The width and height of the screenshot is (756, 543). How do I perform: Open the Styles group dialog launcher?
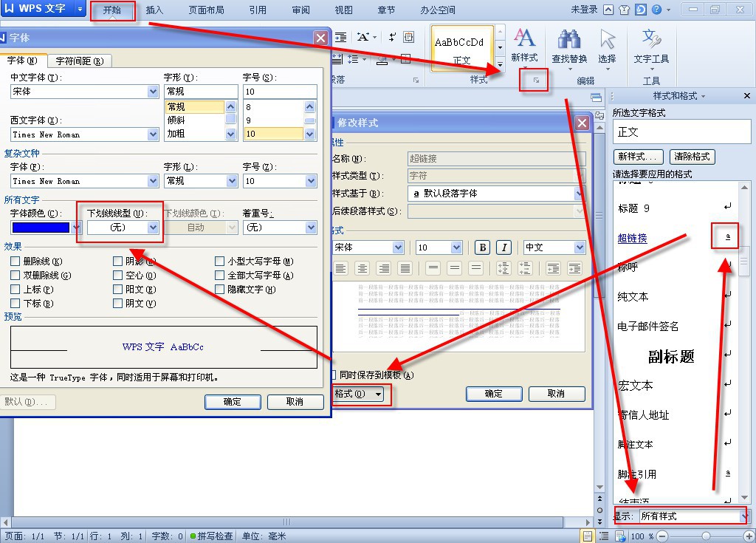(536, 80)
